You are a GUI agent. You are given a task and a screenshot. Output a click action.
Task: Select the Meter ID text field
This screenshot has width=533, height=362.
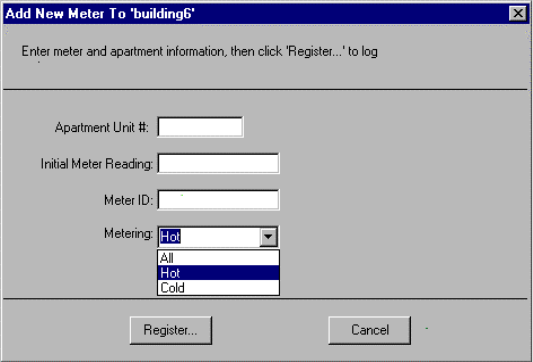tap(218, 200)
